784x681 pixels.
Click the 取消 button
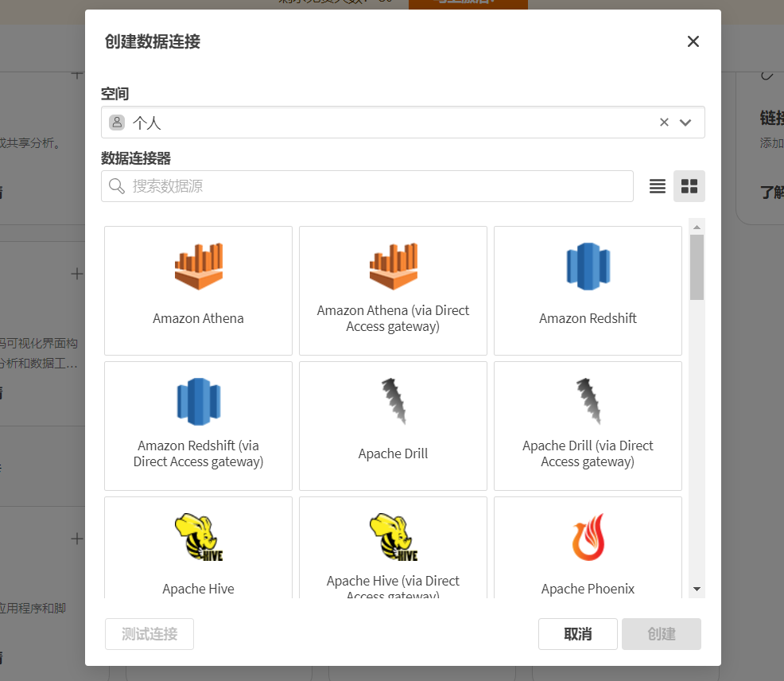pyautogui.click(x=578, y=634)
